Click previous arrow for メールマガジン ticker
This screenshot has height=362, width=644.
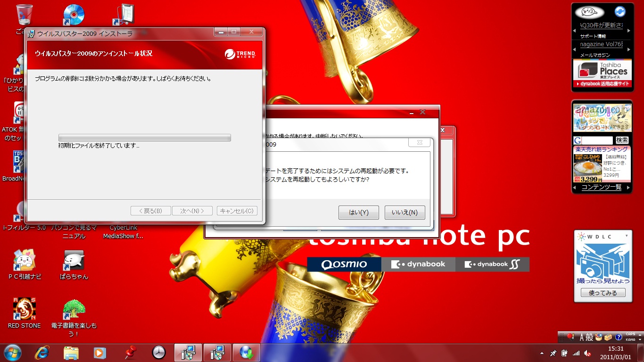pyautogui.click(x=575, y=49)
